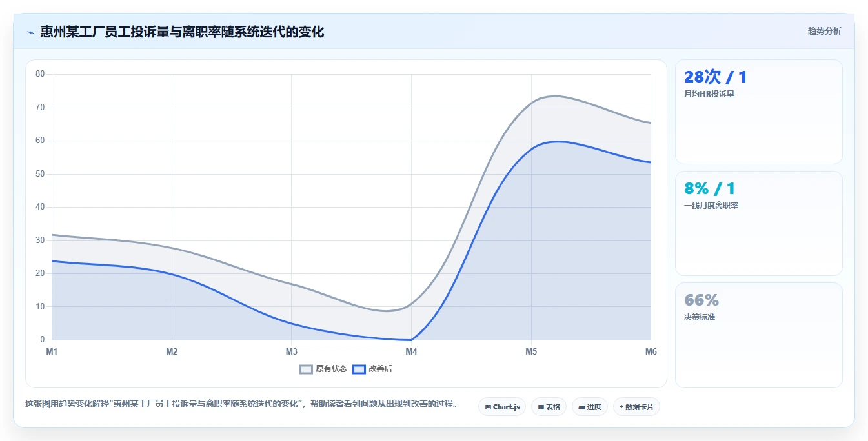
Task: Select the 进度 tag chip
Action: click(x=590, y=407)
